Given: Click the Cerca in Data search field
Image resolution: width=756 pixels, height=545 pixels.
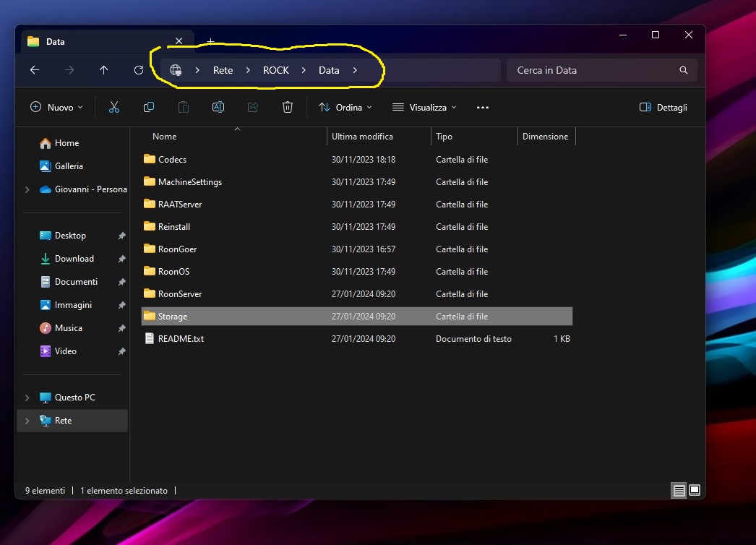Looking at the screenshot, I should [593, 70].
